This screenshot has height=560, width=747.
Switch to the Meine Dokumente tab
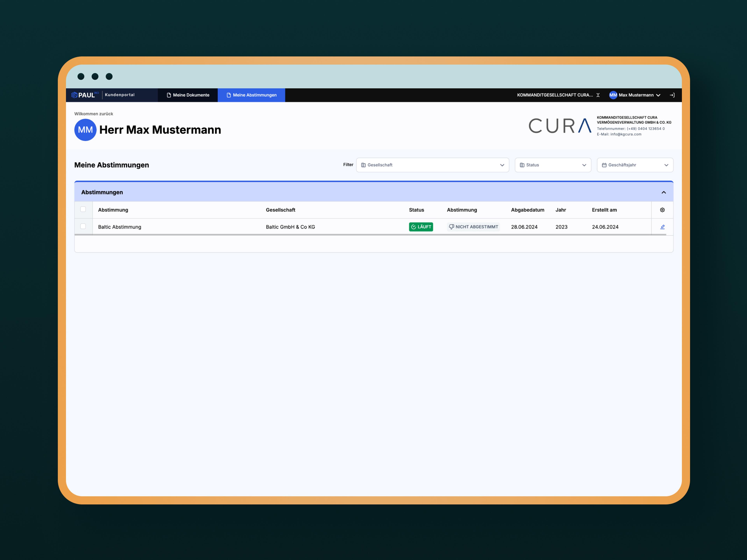pyautogui.click(x=188, y=95)
